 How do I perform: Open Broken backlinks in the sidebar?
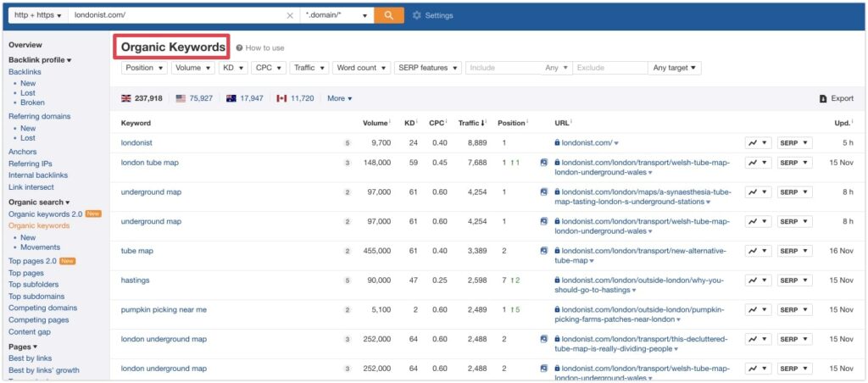click(33, 103)
